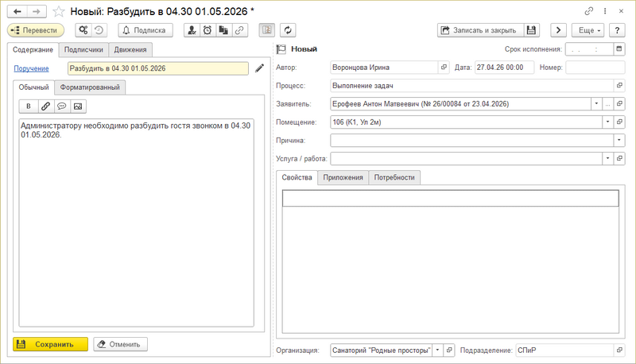Open the Автор Воронцова Ирина record

click(444, 68)
